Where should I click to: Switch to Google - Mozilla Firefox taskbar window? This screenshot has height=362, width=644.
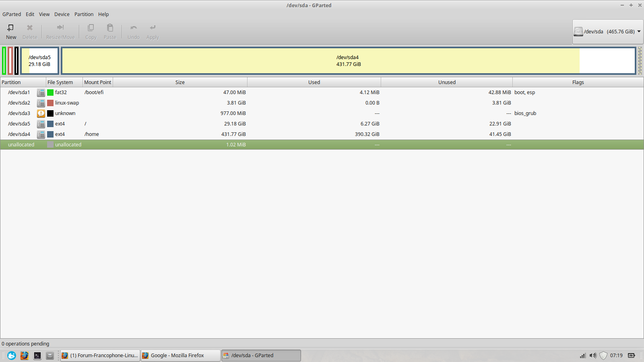tap(181, 356)
